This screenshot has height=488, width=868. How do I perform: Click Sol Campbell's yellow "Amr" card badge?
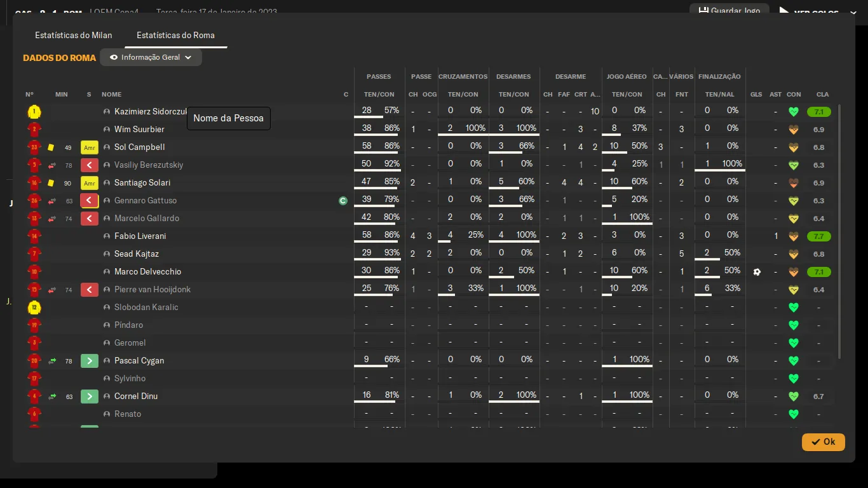pos(90,147)
